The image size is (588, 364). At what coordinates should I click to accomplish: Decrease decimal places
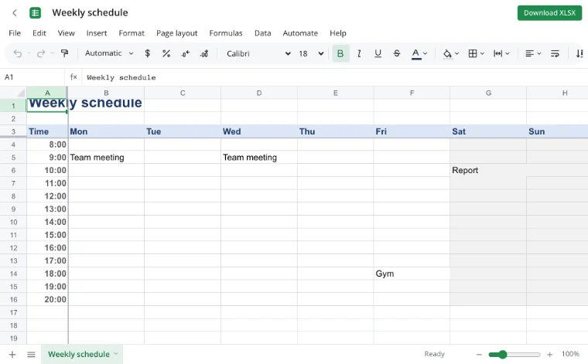pyautogui.click(x=185, y=53)
